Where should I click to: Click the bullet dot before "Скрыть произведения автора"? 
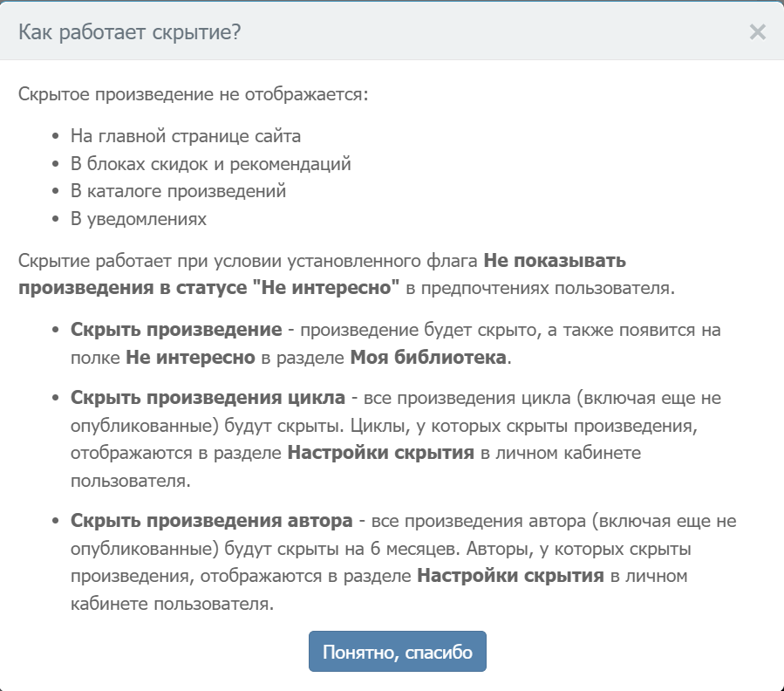coord(56,522)
